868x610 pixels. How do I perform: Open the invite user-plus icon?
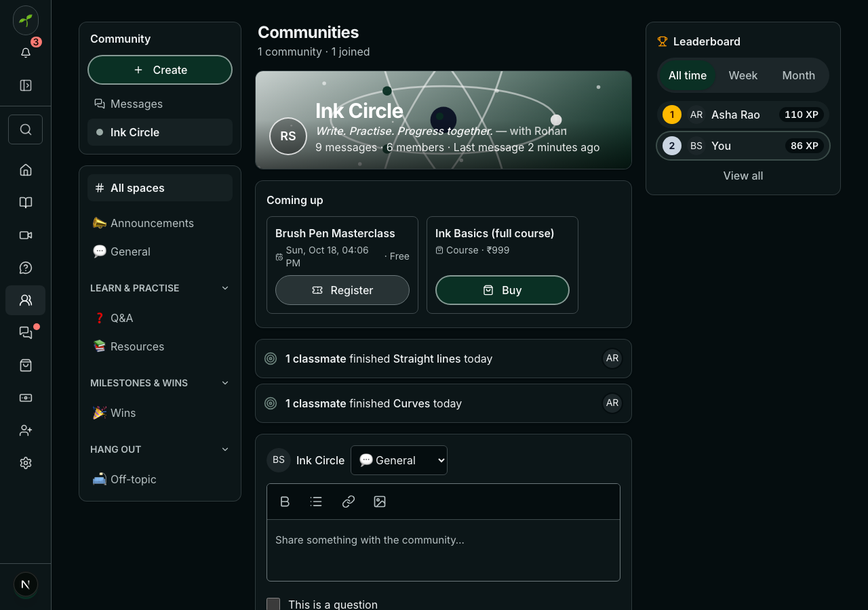(x=26, y=430)
